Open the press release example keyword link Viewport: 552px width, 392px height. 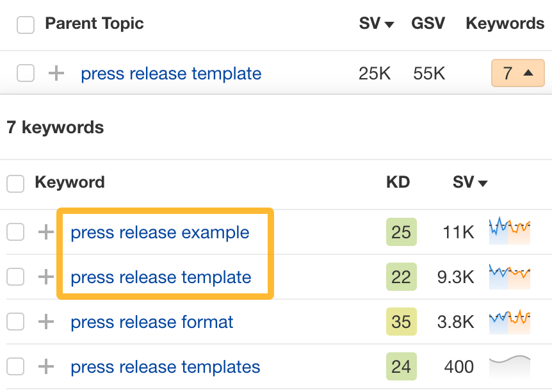[x=159, y=232]
